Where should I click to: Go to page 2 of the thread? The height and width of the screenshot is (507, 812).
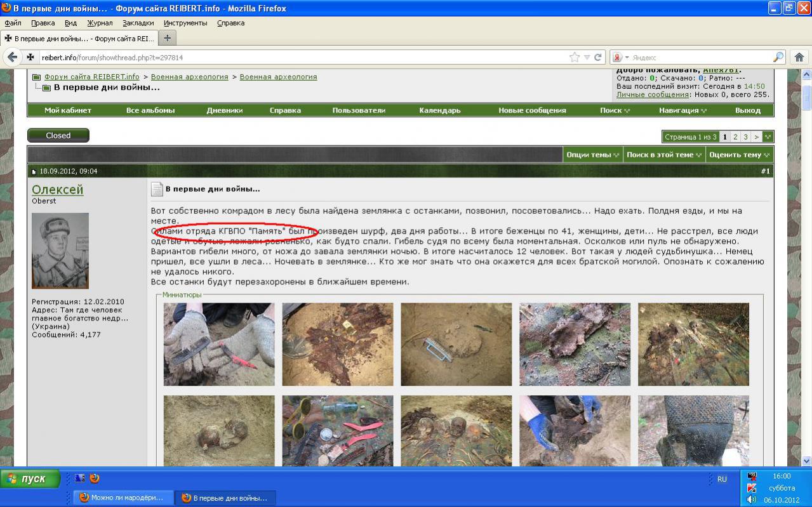click(x=735, y=137)
